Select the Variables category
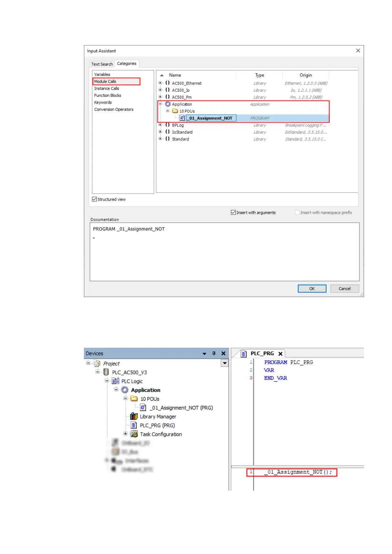This screenshot has height=554, width=392. point(102,74)
